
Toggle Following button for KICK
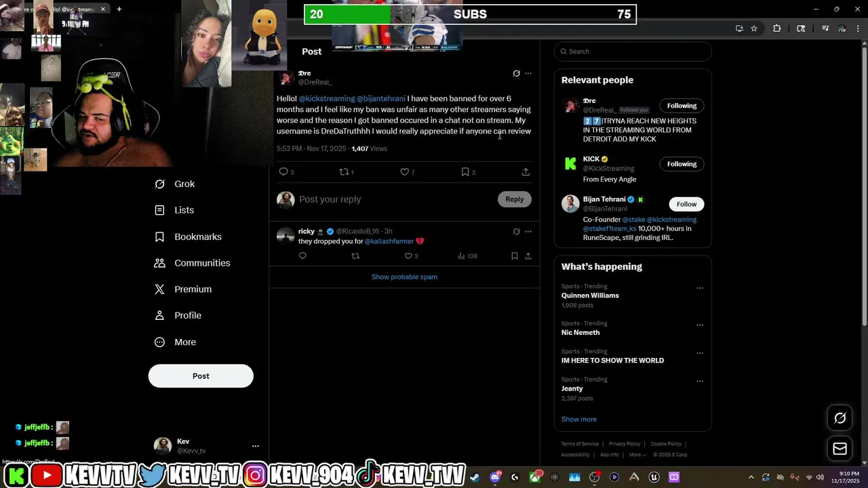pos(682,164)
